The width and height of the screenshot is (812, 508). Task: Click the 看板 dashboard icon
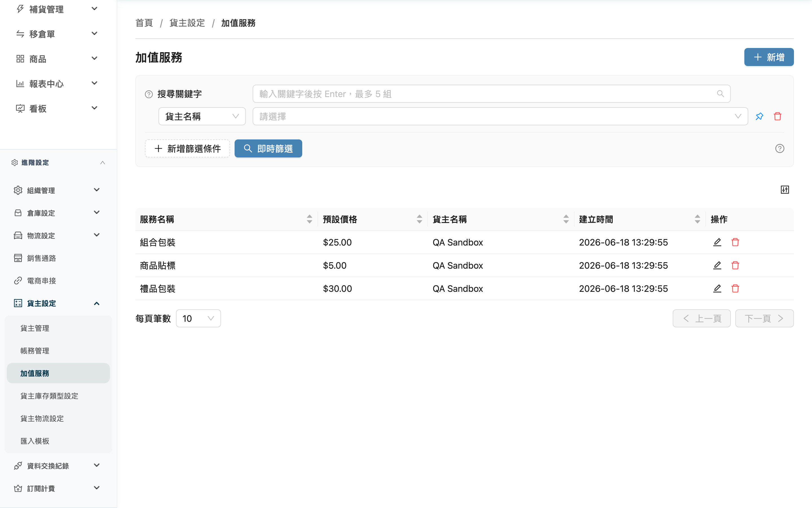click(x=20, y=109)
